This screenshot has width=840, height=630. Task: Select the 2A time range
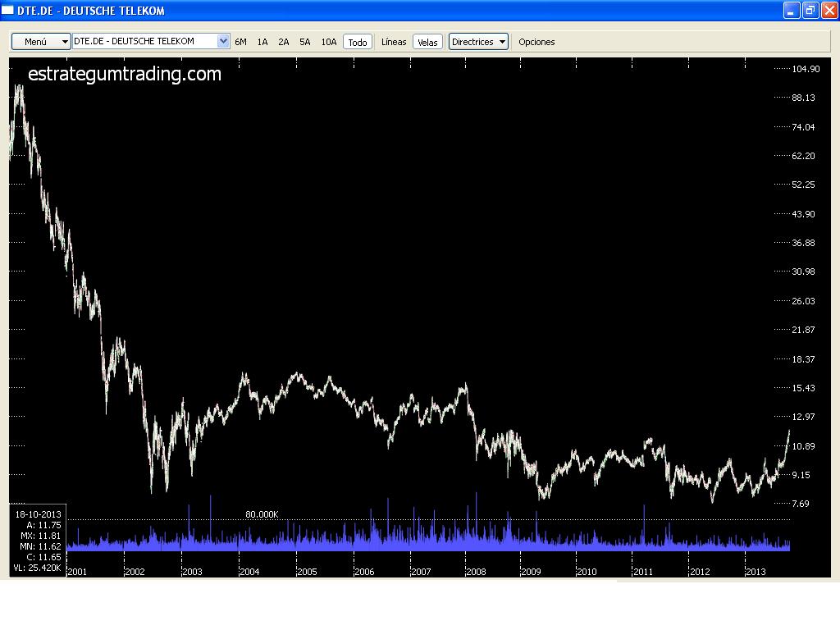[283, 42]
